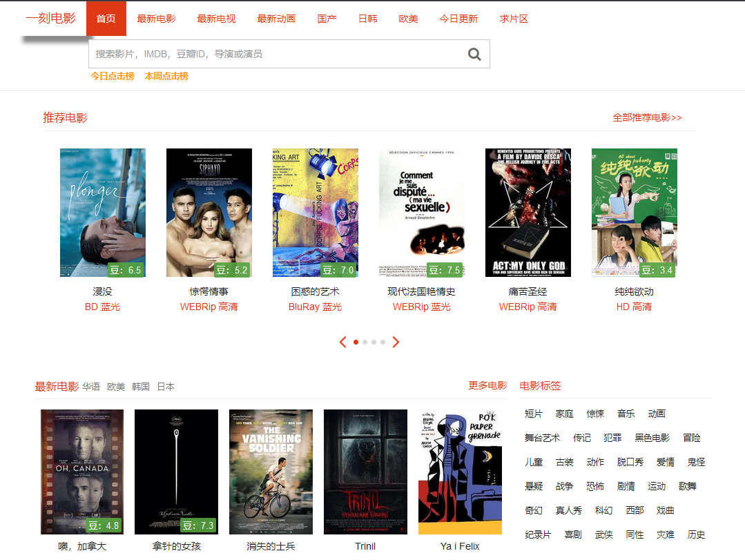Viewport: 745px width, 560px height.
Task: Select the 武侠 movie tag
Action: 604,535
